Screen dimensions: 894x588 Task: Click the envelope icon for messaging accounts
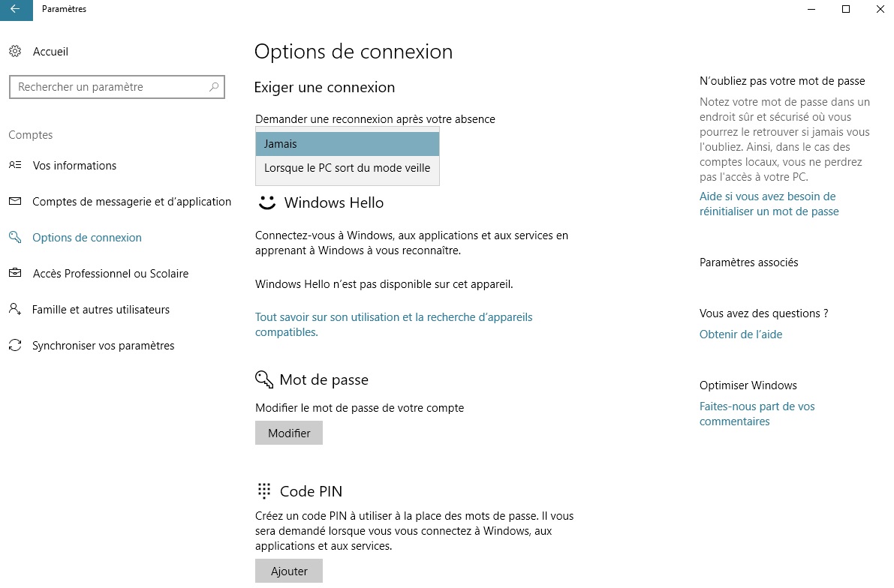coord(15,202)
